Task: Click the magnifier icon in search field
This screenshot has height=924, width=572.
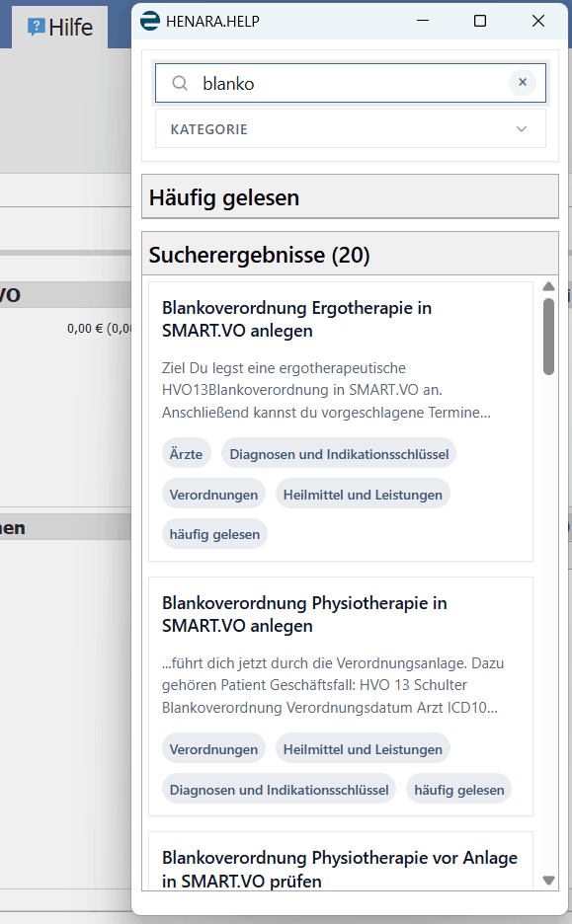Action: pos(180,83)
